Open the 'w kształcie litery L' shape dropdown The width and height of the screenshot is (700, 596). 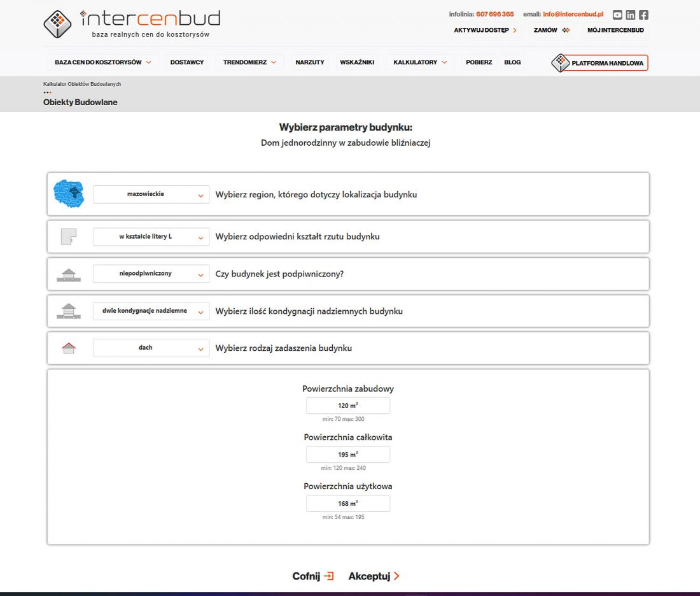(151, 237)
